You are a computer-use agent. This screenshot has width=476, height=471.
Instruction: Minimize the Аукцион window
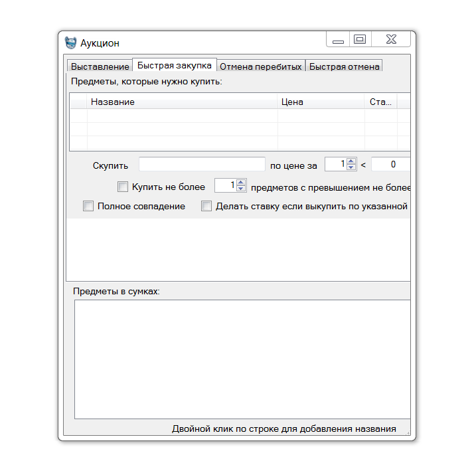coord(338,41)
